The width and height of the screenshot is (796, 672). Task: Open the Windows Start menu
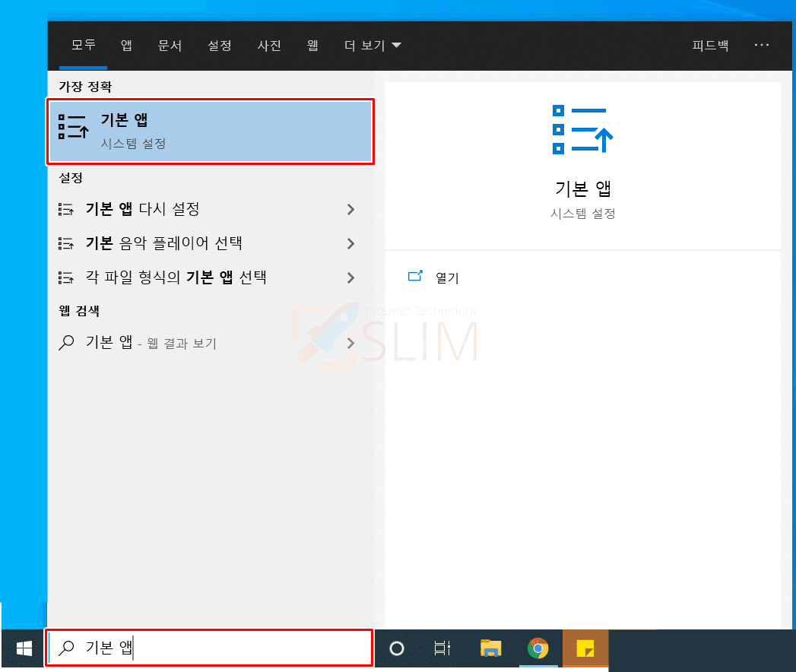click(24, 648)
